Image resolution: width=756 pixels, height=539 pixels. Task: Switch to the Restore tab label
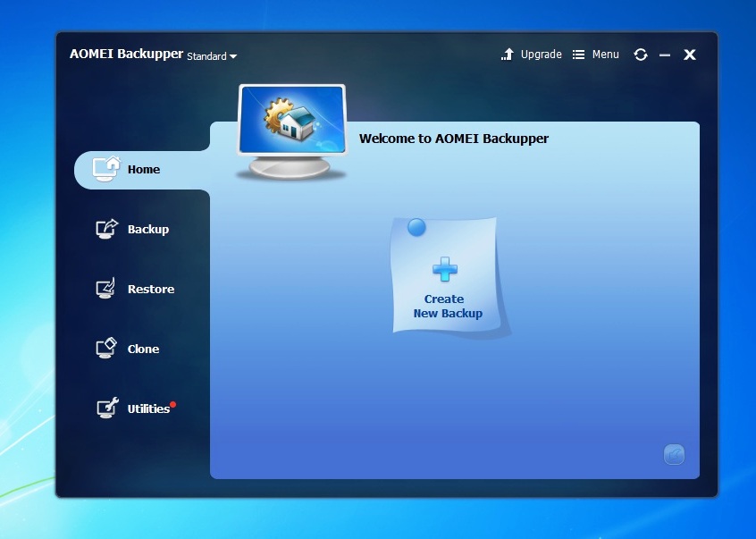(151, 289)
